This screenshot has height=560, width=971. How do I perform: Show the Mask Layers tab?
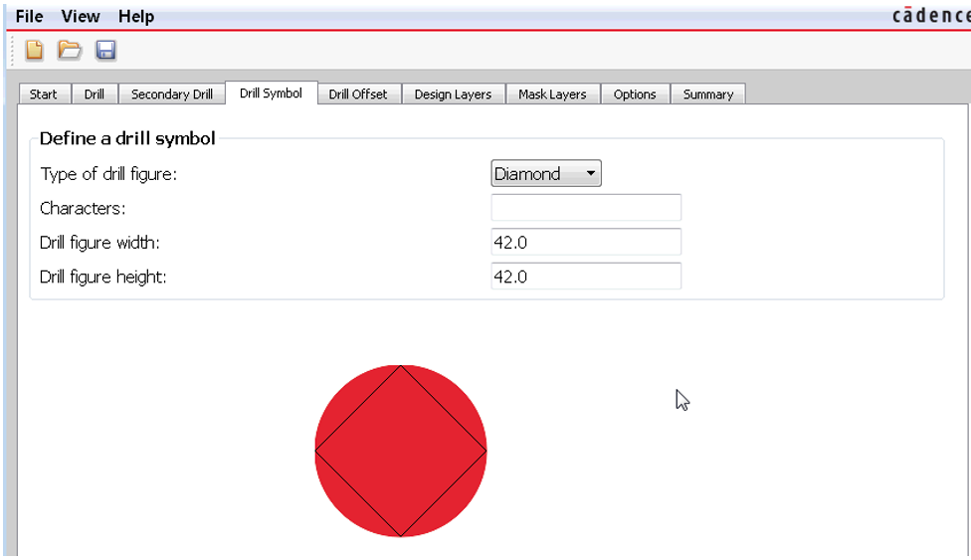point(552,94)
